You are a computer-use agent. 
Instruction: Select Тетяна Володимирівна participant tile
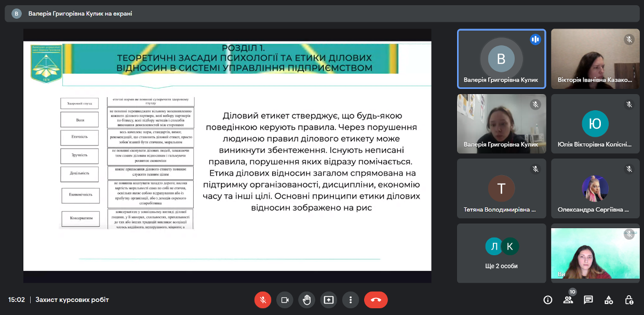pos(501,188)
